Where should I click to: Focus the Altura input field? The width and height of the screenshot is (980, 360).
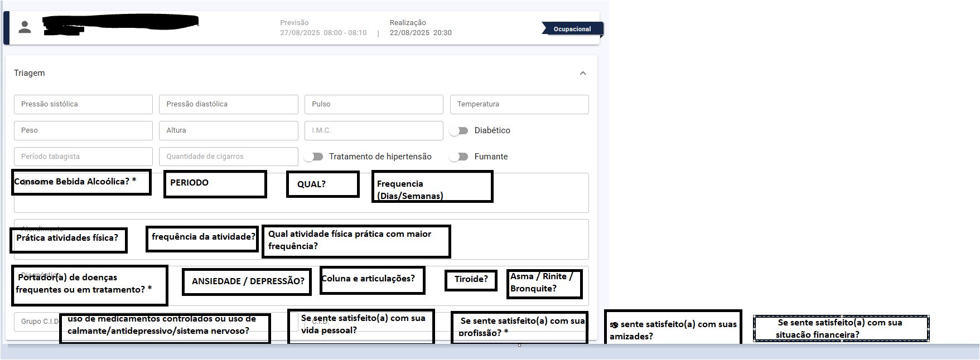(x=228, y=130)
